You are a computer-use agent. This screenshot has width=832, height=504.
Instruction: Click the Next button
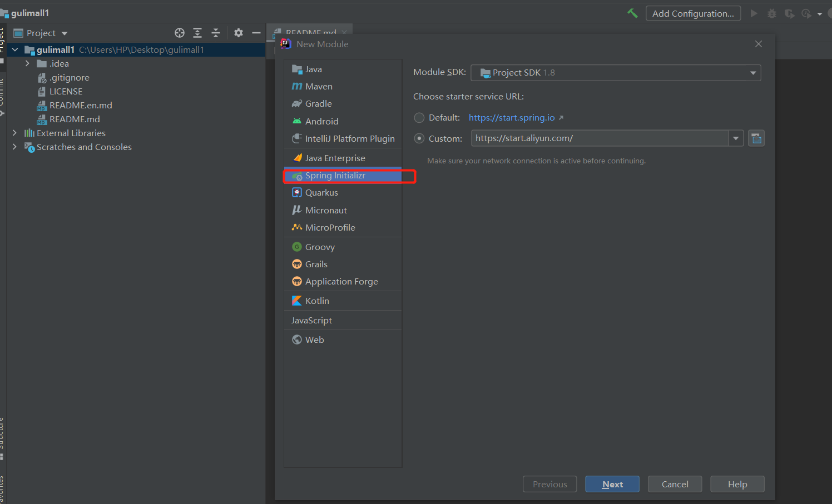pyautogui.click(x=612, y=484)
